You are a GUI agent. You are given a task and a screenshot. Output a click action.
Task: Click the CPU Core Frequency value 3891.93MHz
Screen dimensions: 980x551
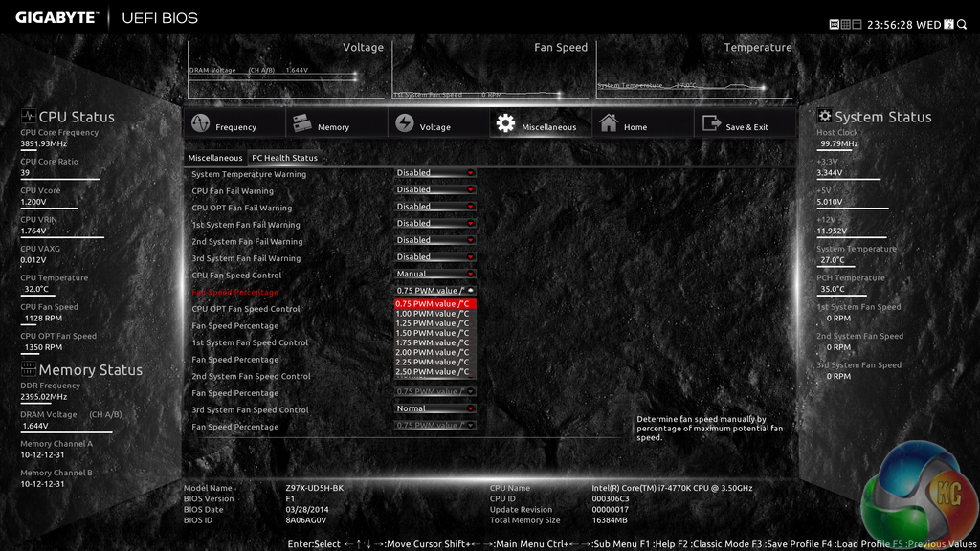click(44, 143)
